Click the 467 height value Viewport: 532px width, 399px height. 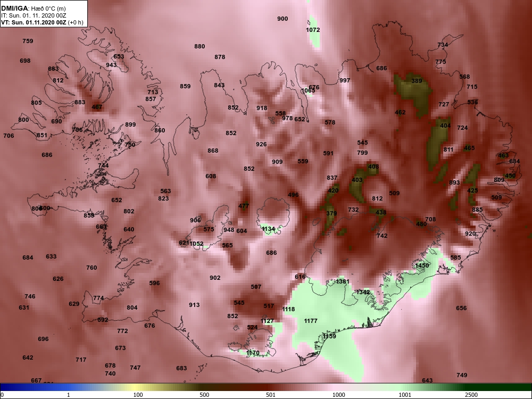point(97,107)
